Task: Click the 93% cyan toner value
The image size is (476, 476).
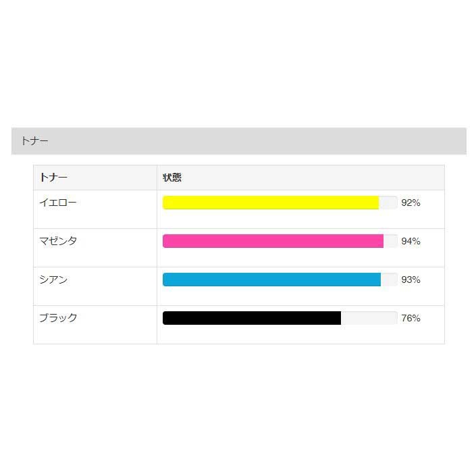Action: click(x=411, y=280)
